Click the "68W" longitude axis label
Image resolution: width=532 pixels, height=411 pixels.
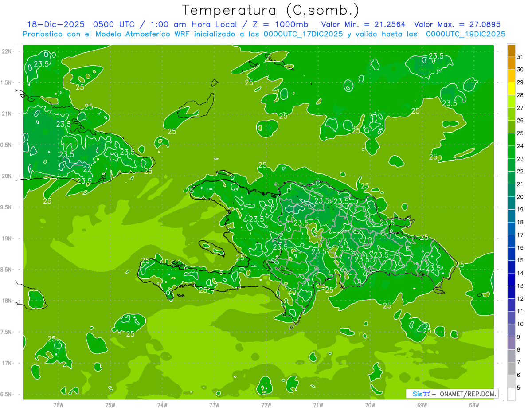[474, 405]
